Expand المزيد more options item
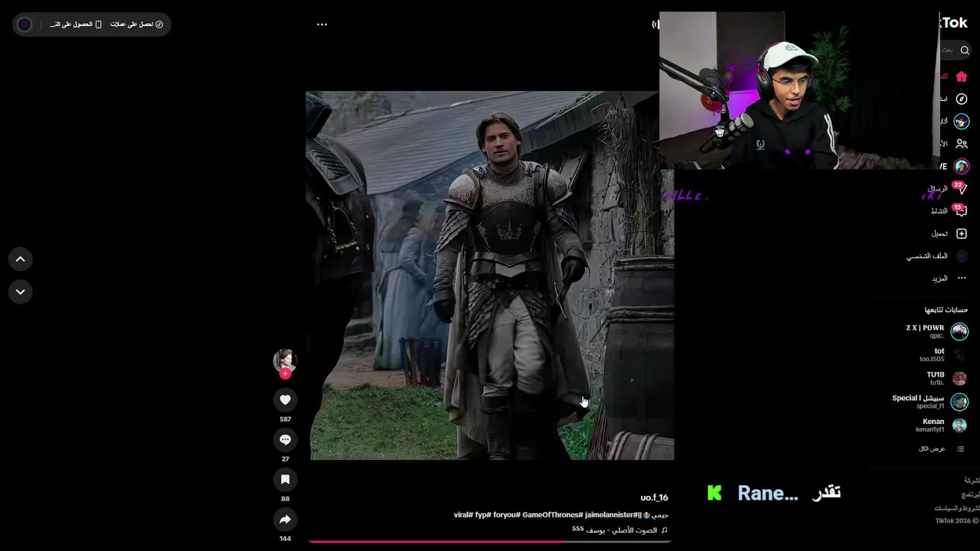Viewport: 980px width, 551px height. [949, 278]
